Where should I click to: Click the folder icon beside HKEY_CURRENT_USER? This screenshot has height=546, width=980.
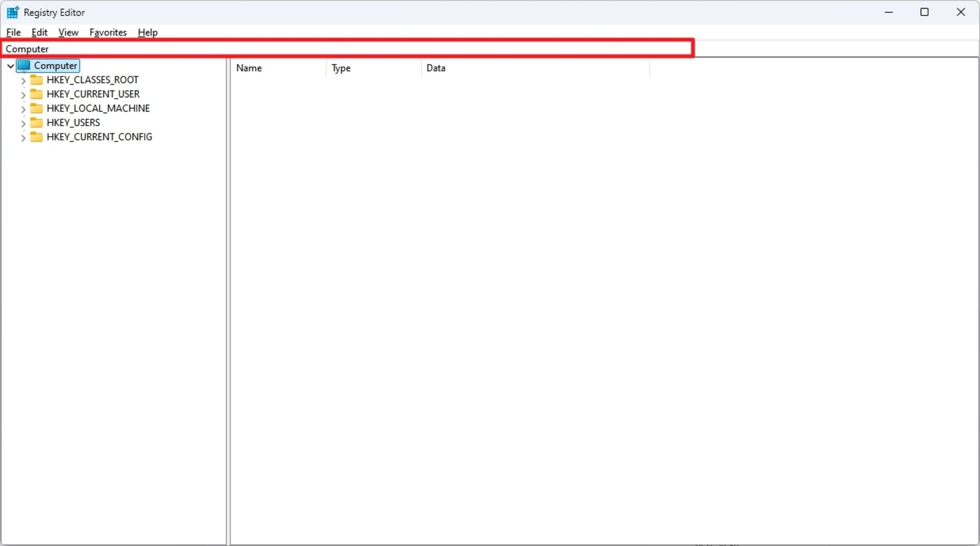click(x=36, y=94)
